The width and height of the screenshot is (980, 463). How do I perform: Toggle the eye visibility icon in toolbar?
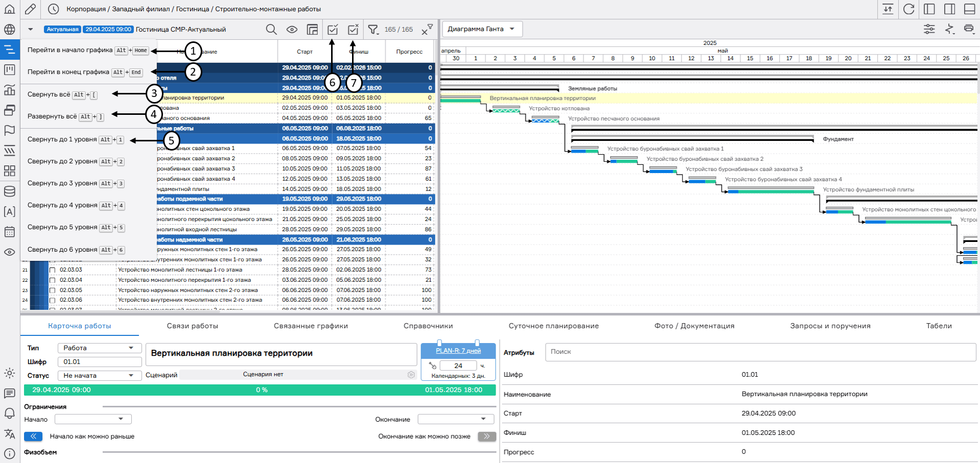pyautogui.click(x=292, y=30)
